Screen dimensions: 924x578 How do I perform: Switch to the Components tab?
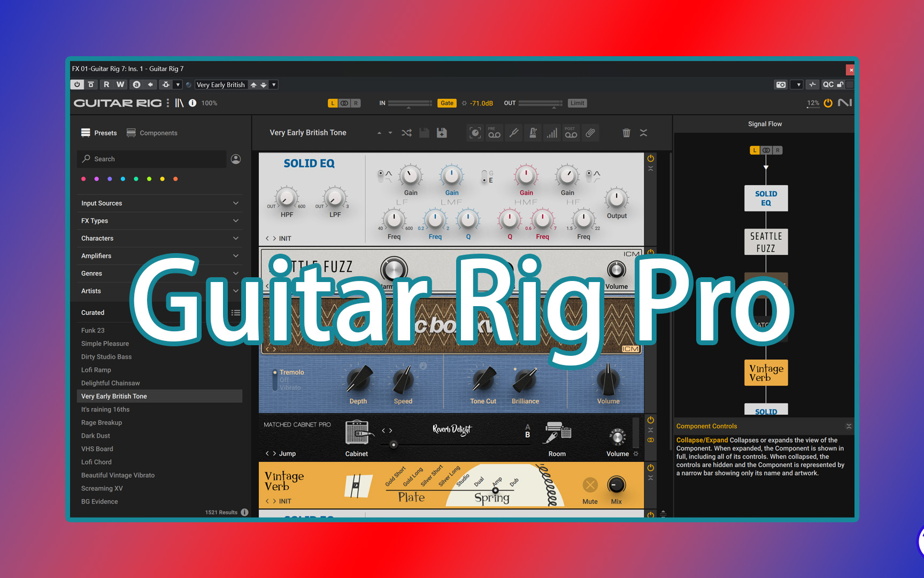152,133
